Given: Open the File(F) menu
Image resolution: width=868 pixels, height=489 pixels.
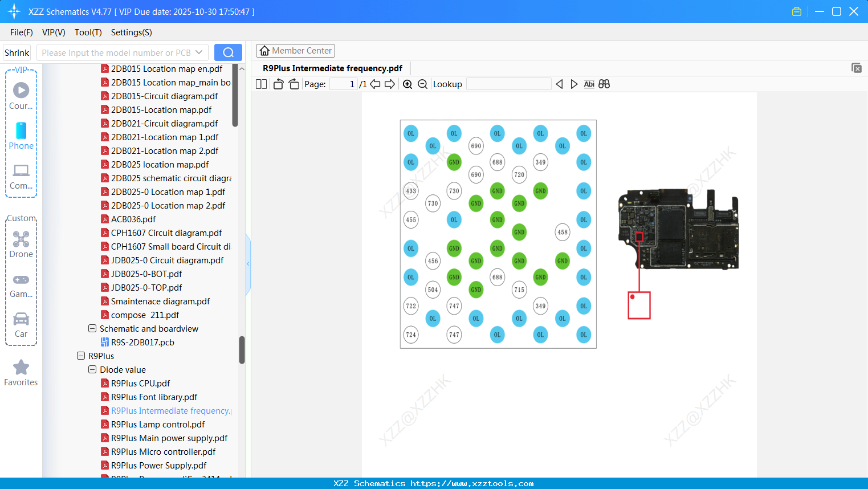Looking at the screenshot, I should pyautogui.click(x=22, y=32).
